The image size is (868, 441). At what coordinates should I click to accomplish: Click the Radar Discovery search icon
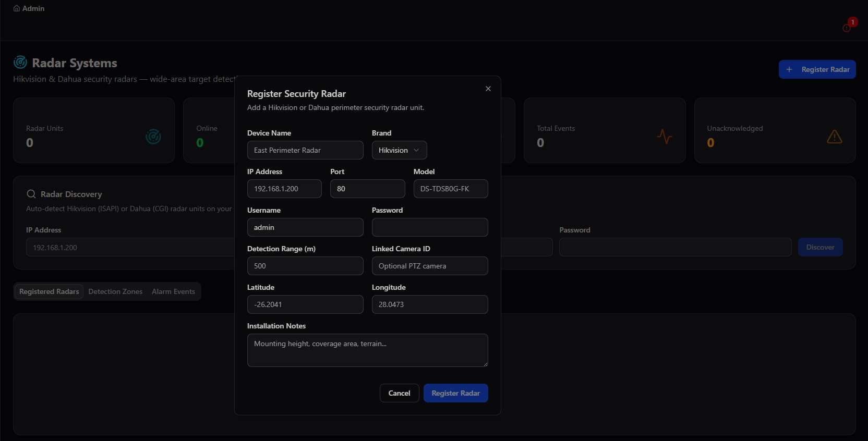coord(31,194)
